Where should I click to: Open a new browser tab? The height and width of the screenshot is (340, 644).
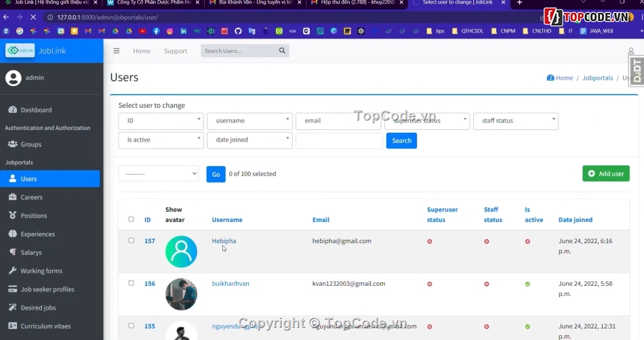pos(519,3)
